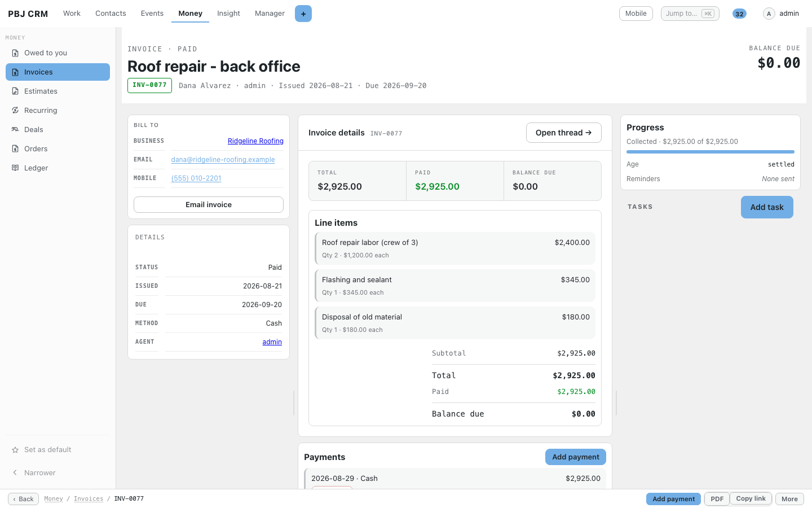The image size is (812, 508).
Task: Click the Invoices breadcrumb link
Action: [x=89, y=499]
